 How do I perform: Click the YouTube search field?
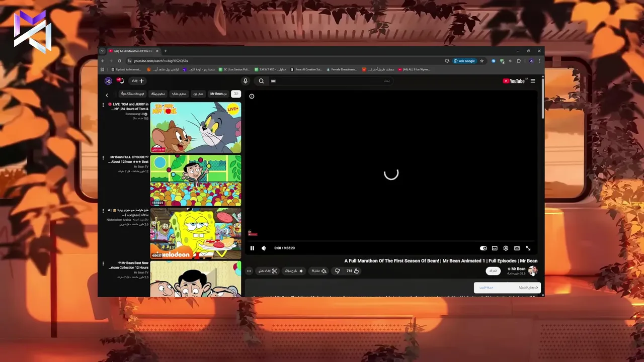(x=331, y=81)
